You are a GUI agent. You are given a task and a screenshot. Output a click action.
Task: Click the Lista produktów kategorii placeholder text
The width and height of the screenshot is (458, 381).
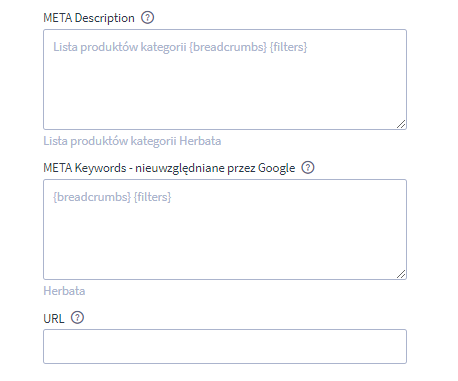[120, 47]
